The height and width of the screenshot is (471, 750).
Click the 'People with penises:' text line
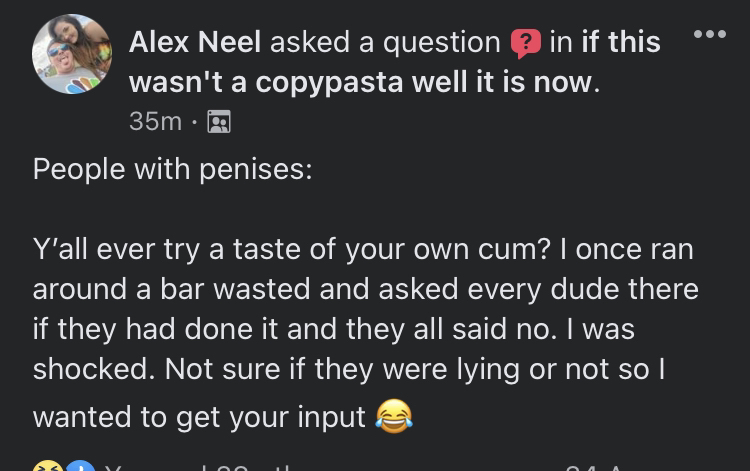pyautogui.click(x=173, y=169)
